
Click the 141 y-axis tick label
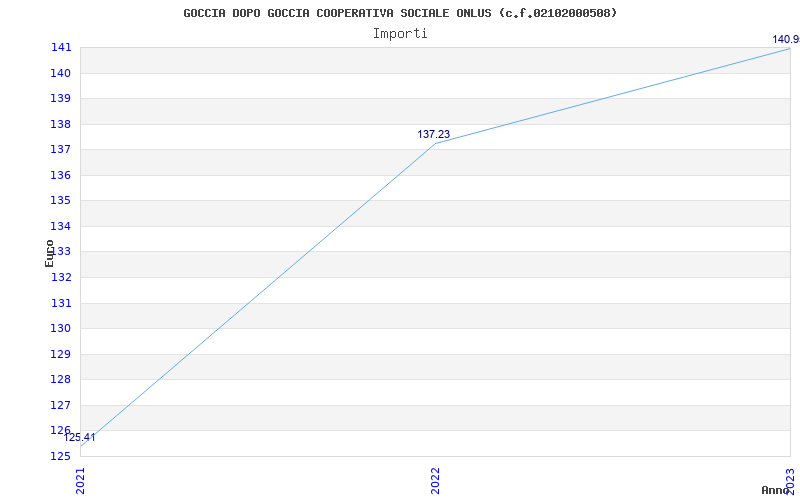point(60,48)
